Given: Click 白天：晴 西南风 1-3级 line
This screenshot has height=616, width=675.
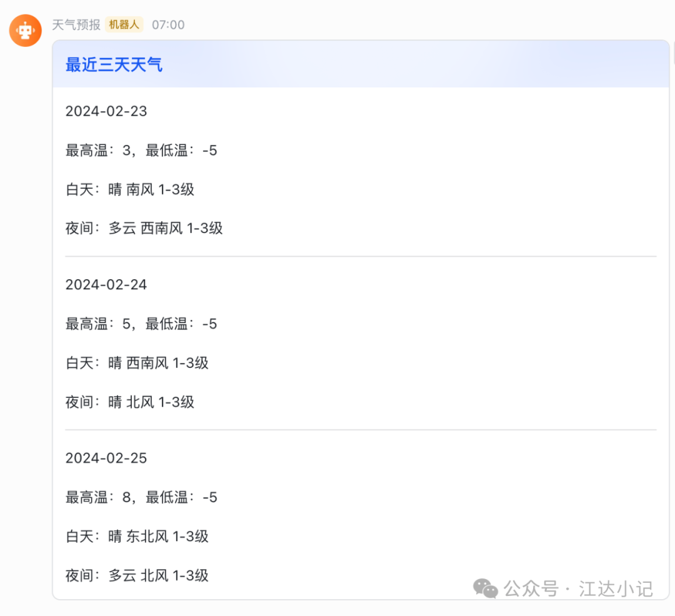Looking at the screenshot, I should click(137, 363).
